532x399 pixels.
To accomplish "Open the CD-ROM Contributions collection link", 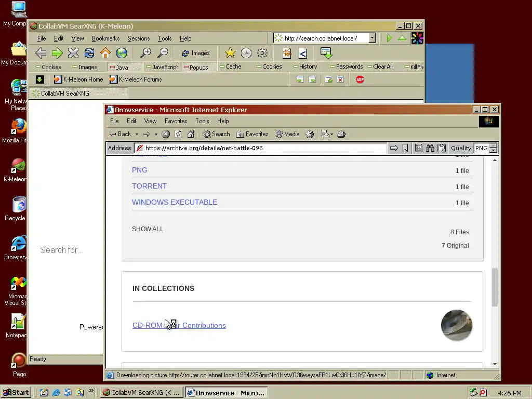I will coord(179,325).
